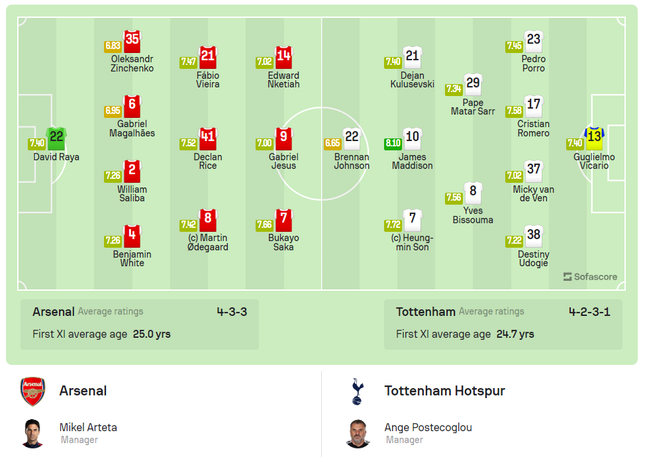Click Brennan Johnson's 6.65 rating badge
Screen dimensions: 645x457
(332, 143)
